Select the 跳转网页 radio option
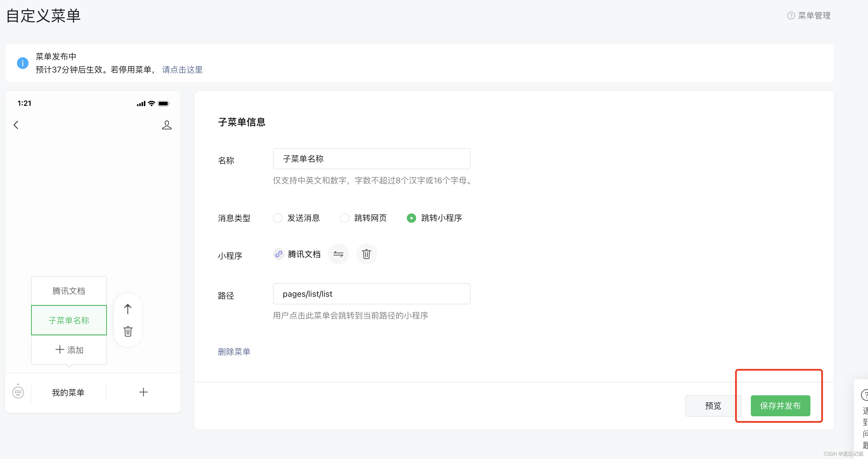This screenshot has height=459, width=868. coord(344,218)
